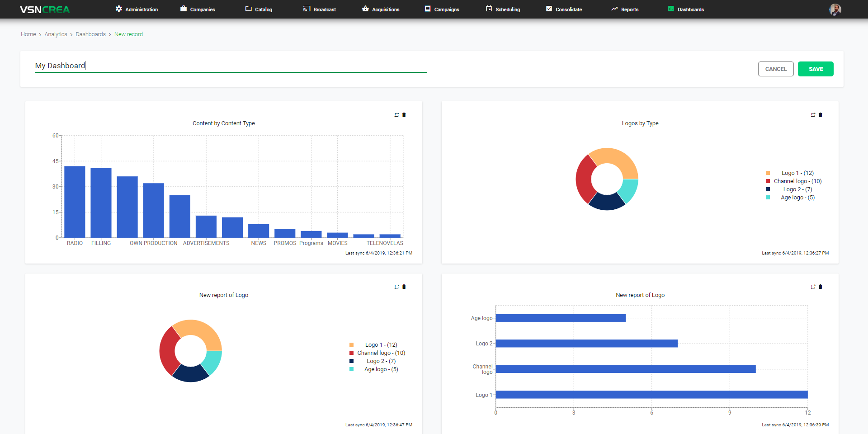Click the Campaigns list icon
868x434 pixels.
[x=428, y=9]
